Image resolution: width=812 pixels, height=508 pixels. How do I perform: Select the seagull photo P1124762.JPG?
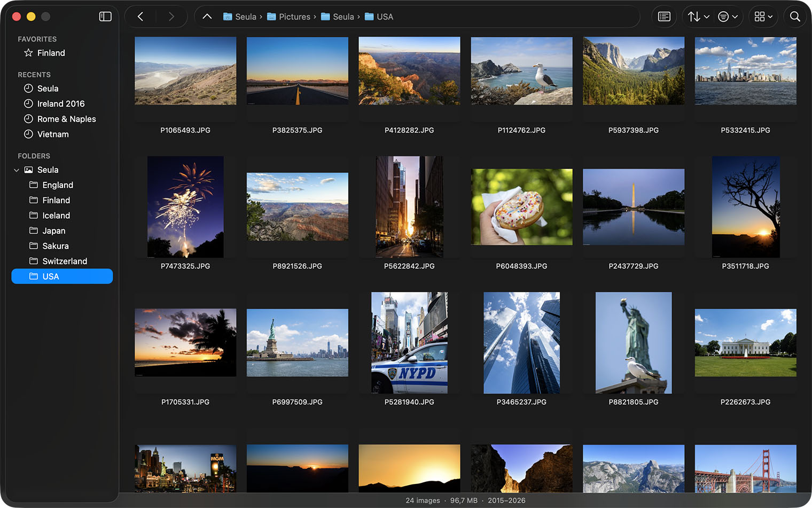tap(521, 71)
